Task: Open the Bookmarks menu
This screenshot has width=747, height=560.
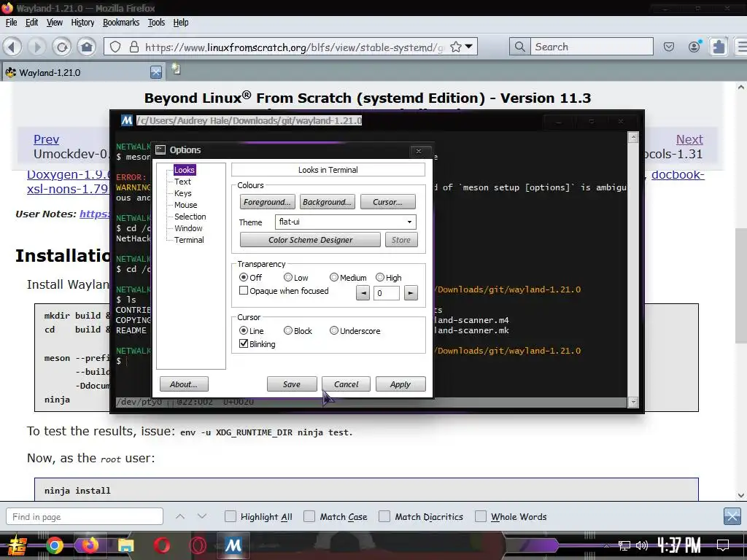Action: (x=121, y=23)
